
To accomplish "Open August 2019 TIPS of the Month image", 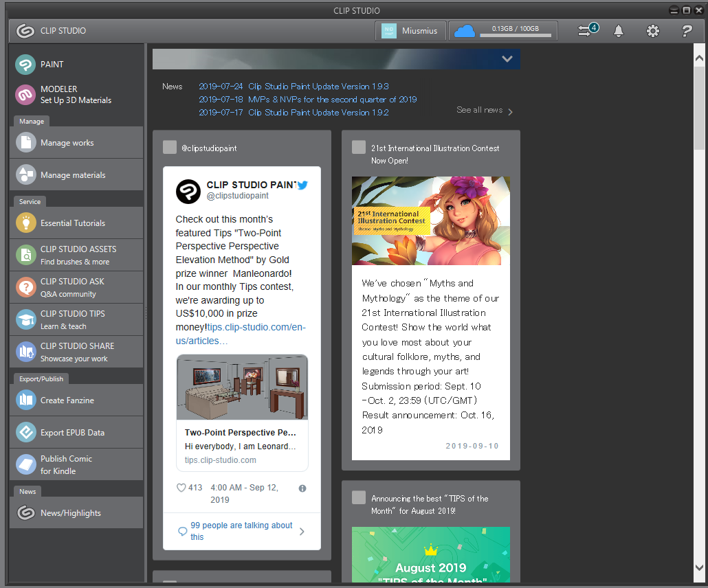I will 431,554.
